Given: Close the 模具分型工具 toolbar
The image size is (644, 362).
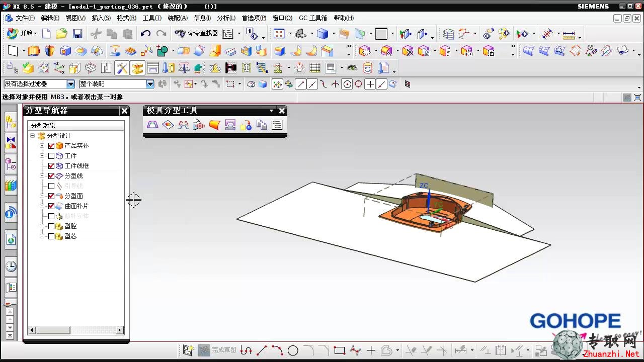Looking at the screenshot, I should coord(282,111).
